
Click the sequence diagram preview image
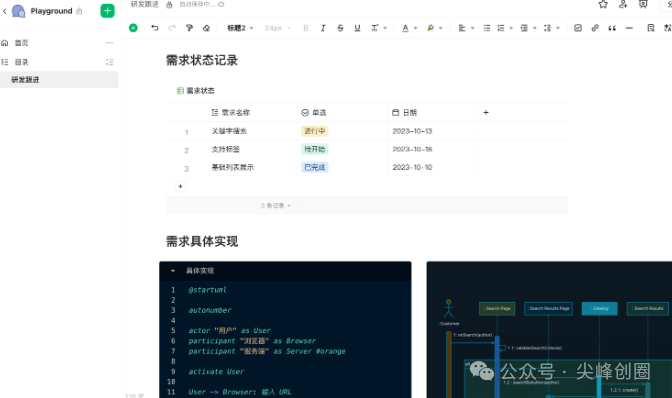[x=549, y=330]
